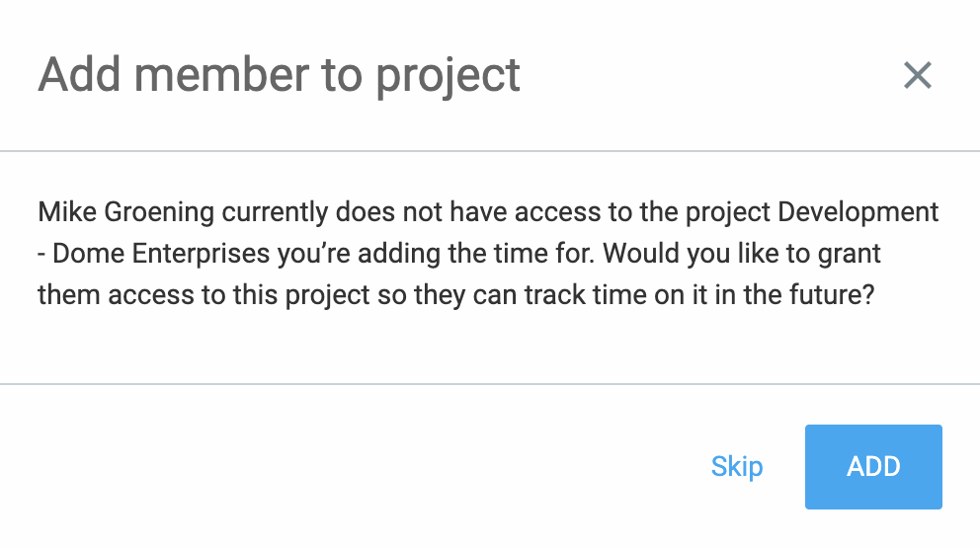This screenshot has width=980, height=547.
Task: Click the word 'currently' in the dialog message
Action: (x=275, y=212)
